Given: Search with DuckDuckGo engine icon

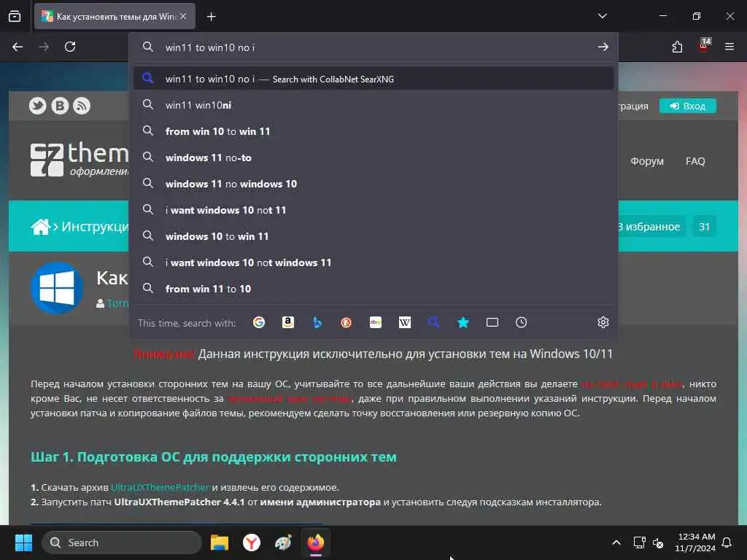Looking at the screenshot, I should (347, 322).
